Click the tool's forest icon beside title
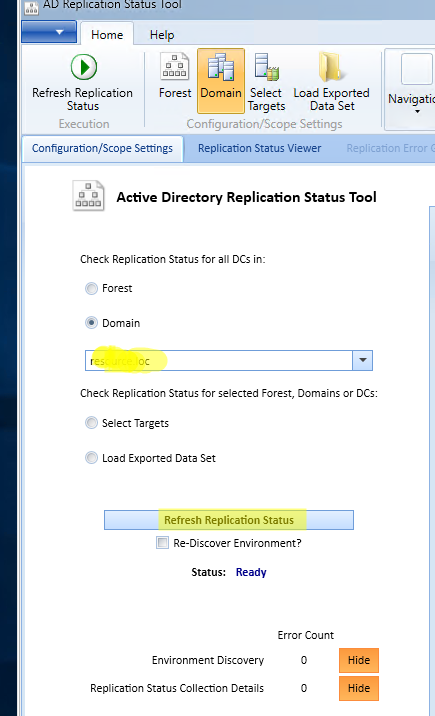Viewport: 435px width, 716px height. (x=88, y=196)
